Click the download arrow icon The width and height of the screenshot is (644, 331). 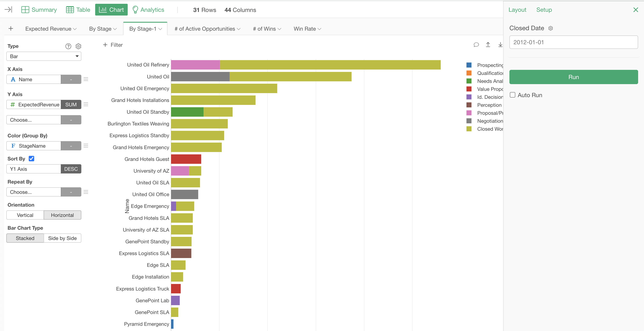(500, 45)
